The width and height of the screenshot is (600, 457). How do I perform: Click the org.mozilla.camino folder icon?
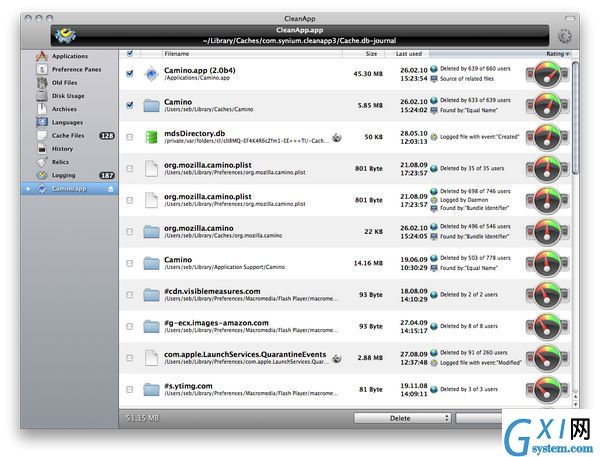click(x=152, y=232)
